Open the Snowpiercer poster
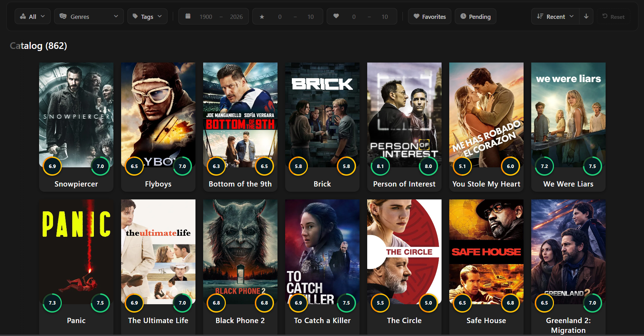 click(x=76, y=115)
